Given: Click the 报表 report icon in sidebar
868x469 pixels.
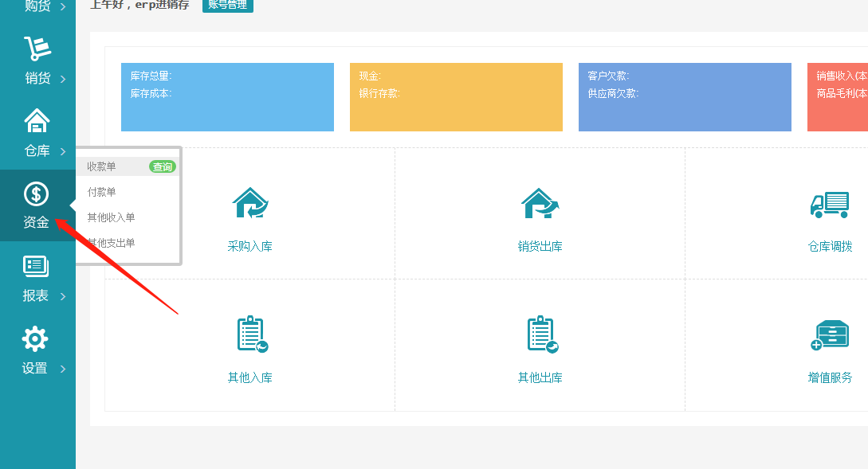Looking at the screenshot, I should (36, 267).
